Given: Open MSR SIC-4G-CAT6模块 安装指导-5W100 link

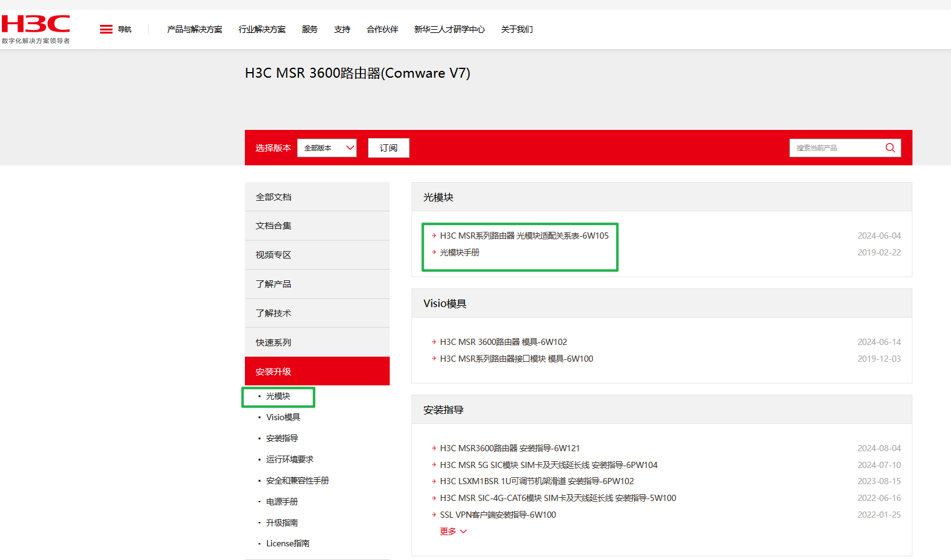Looking at the screenshot, I should coord(558,498).
